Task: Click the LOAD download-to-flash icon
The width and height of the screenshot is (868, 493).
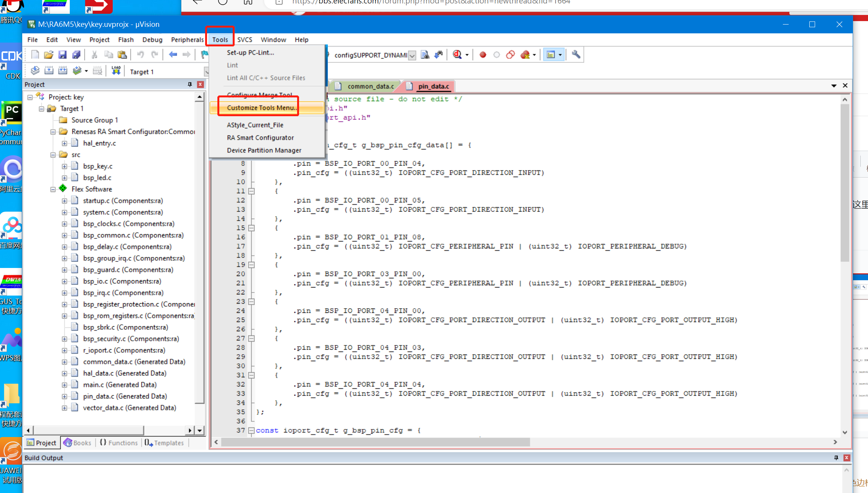Action: click(x=116, y=71)
